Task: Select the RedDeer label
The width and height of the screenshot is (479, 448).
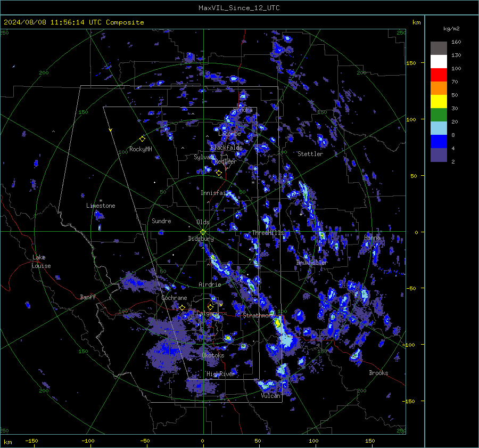Action: (226, 161)
